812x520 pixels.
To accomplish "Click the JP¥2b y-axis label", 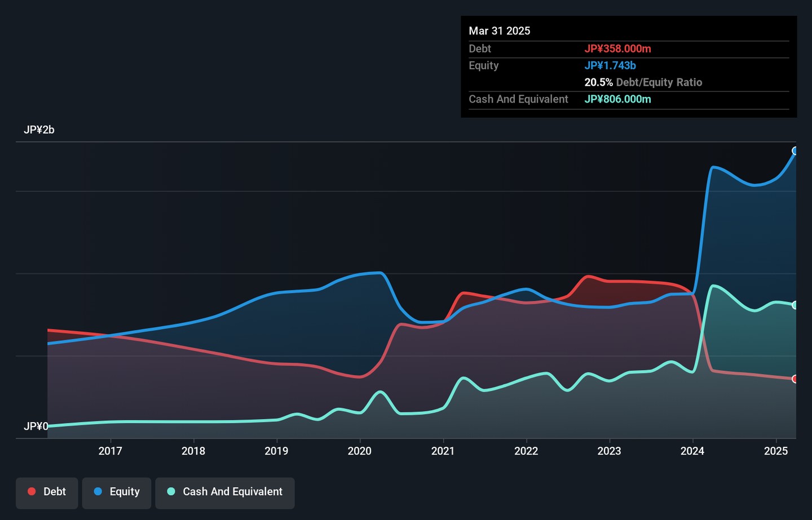I will tap(39, 130).
